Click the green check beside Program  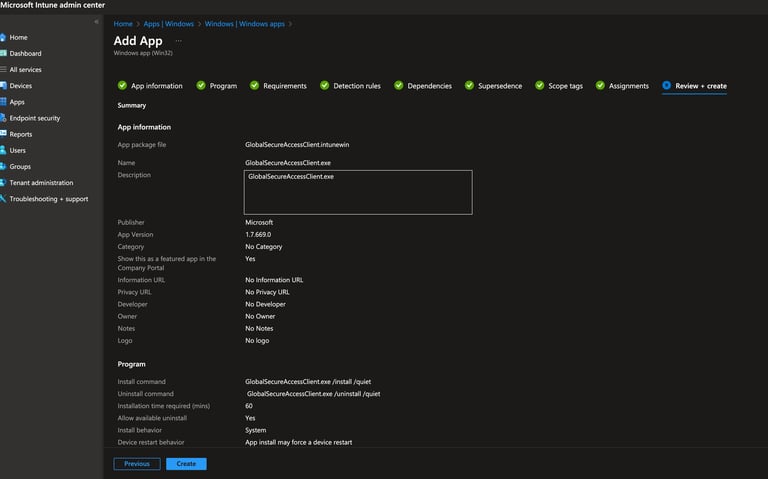point(201,85)
